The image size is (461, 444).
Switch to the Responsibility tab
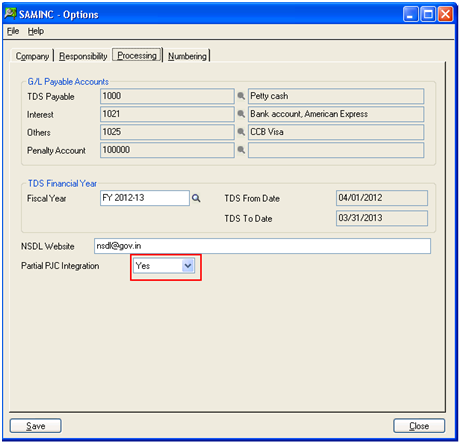83,56
